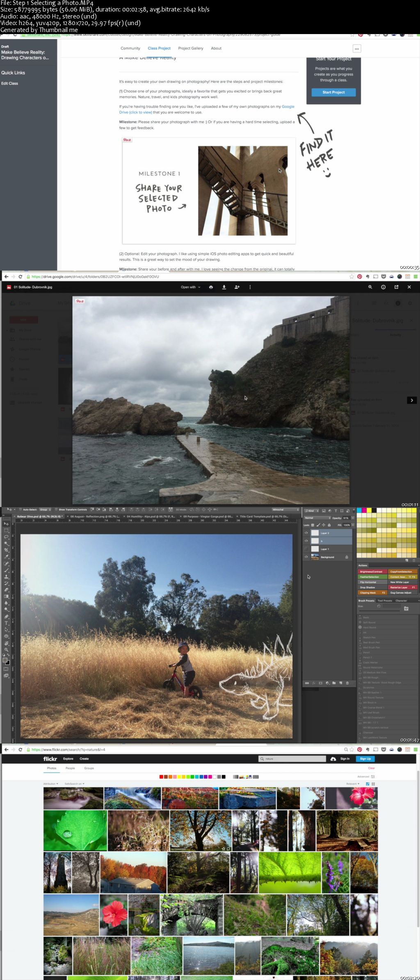Open Flickr Relevant sort dropdown
420x980 pixels.
tap(353, 784)
